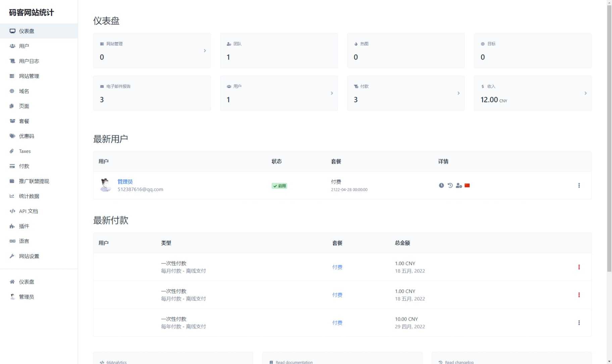This screenshot has width=612, height=364.
Task: Click the 电子邮件报告 envelope icon card
Action: point(102,86)
